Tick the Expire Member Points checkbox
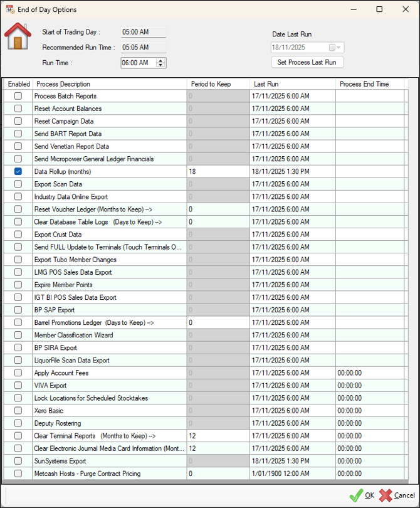Viewport: 420px width, 508px height. pyautogui.click(x=18, y=285)
